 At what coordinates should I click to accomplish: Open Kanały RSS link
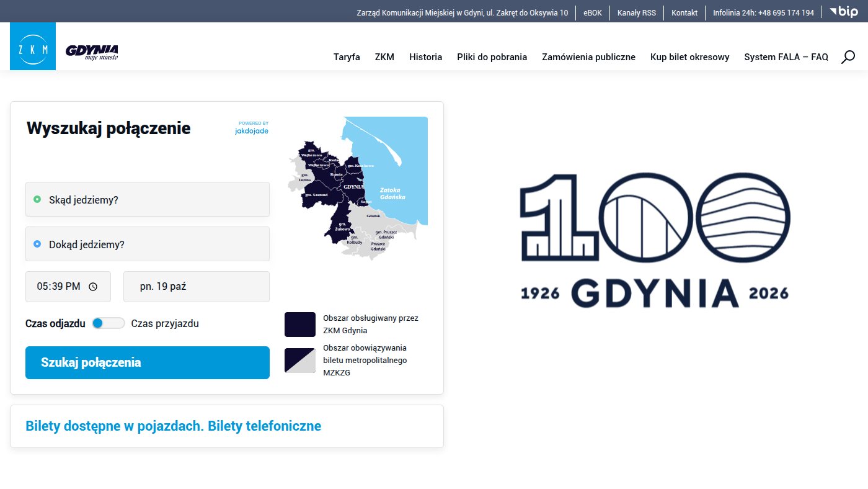[x=637, y=12]
